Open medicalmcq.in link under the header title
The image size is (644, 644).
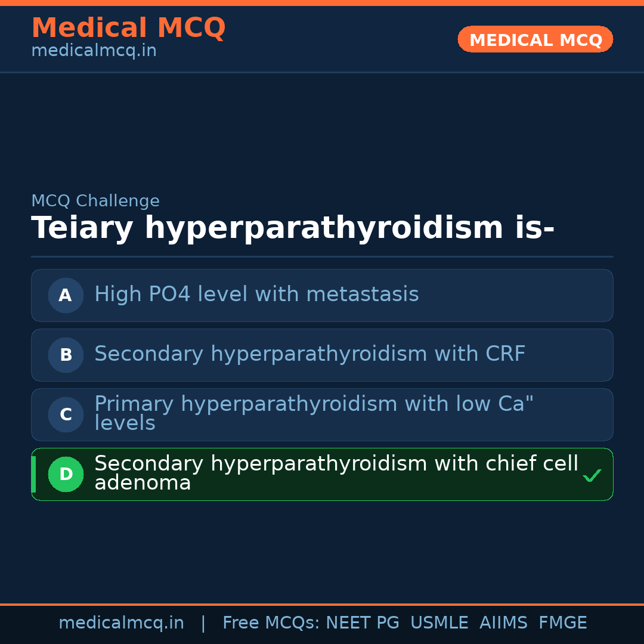(x=94, y=51)
